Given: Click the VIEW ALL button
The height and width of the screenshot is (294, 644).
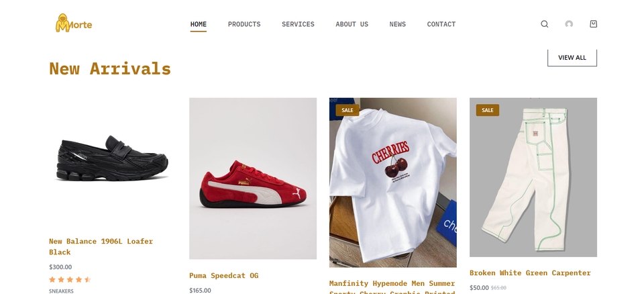Looking at the screenshot, I should [x=572, y=58].
